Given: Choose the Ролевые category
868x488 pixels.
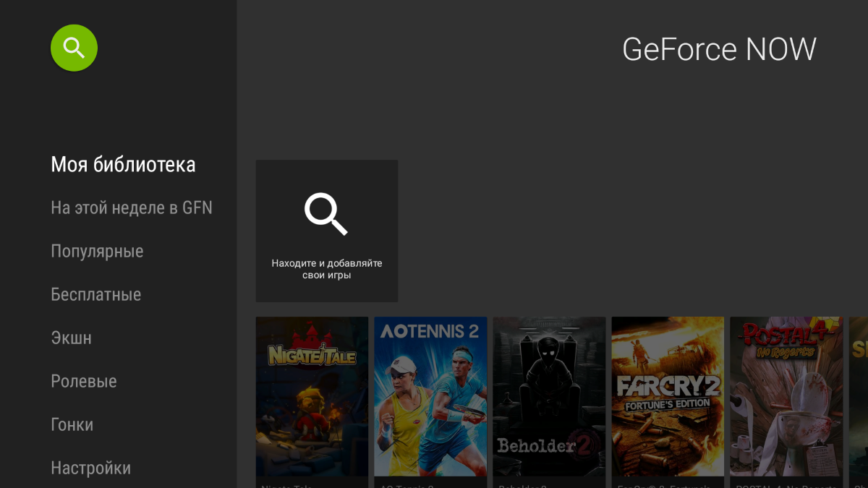Looking at the screenshot, I should [x=84, y=382].
